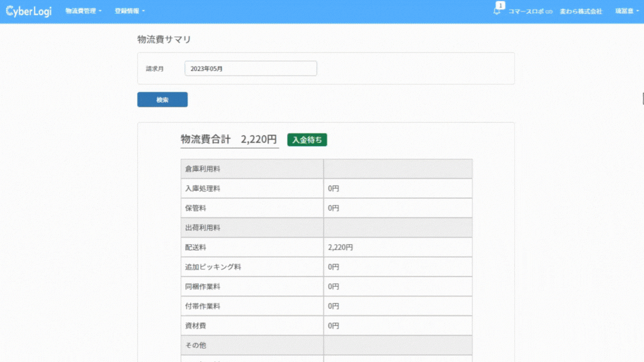The height and width of the screenshot is (362, 644).
Task: Click the 入庫処理料 row label
Action: point(202,188)
